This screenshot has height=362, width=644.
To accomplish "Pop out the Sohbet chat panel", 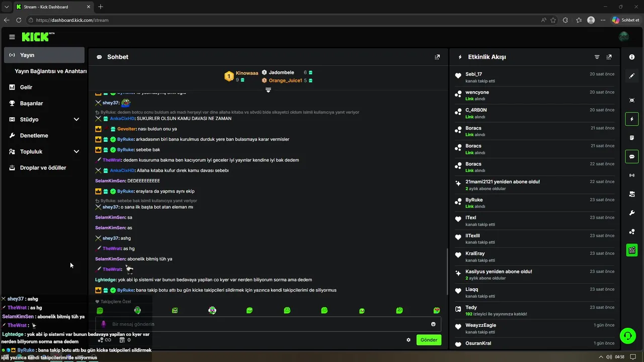I will [x=437, y=57].
